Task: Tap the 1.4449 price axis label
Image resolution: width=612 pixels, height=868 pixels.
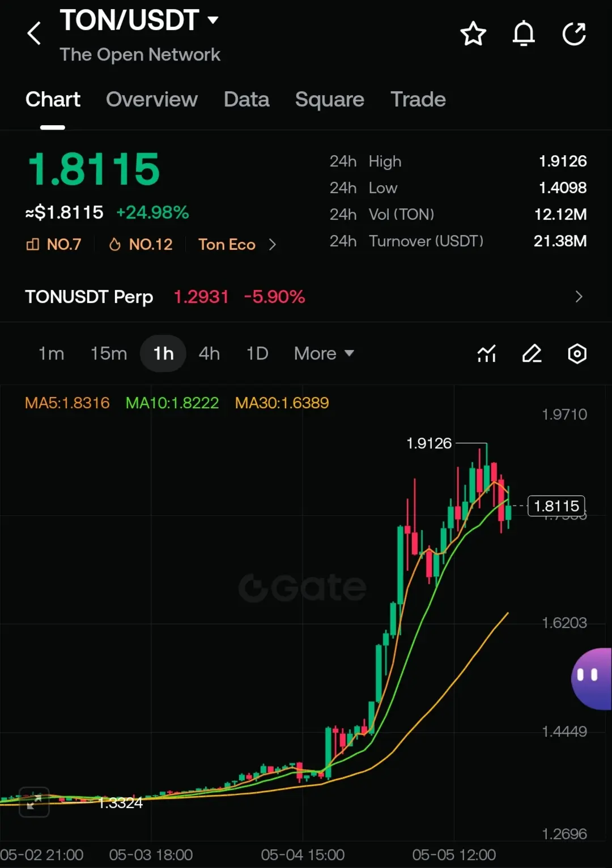Action: pyautogui.click(x=564, y=732)
